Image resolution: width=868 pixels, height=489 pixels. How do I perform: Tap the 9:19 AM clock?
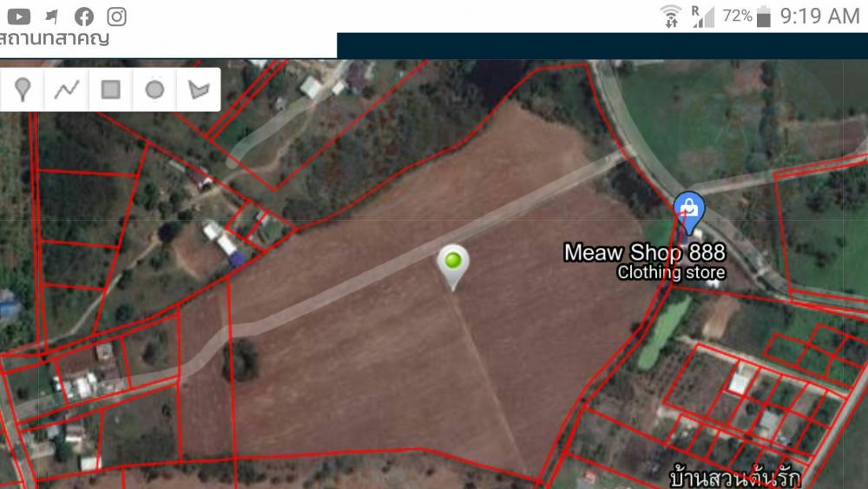coord(820,17)
